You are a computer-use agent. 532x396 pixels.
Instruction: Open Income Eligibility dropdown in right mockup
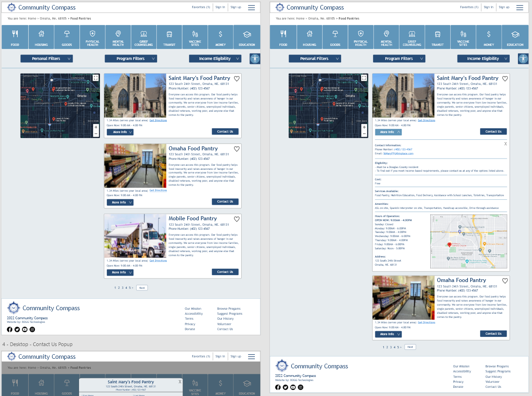483,59
